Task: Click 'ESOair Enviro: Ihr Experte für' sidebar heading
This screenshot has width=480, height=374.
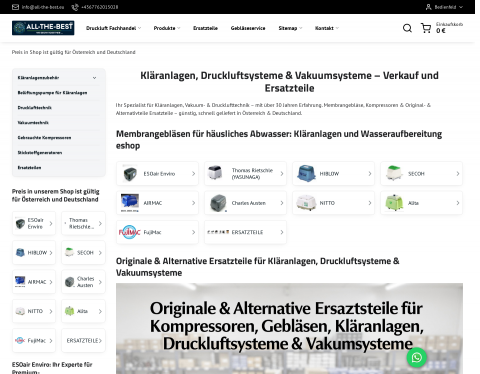Action: click(x=52, y=368)
